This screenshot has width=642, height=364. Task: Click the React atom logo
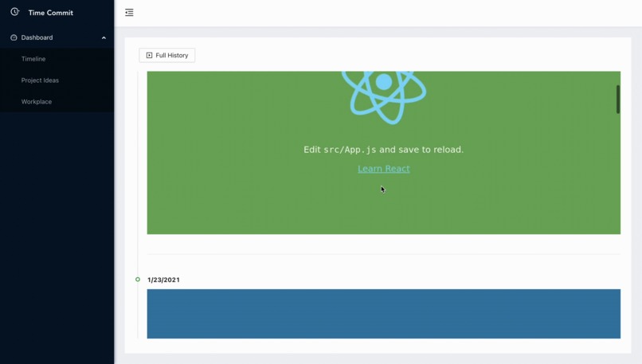click(384, 97)
